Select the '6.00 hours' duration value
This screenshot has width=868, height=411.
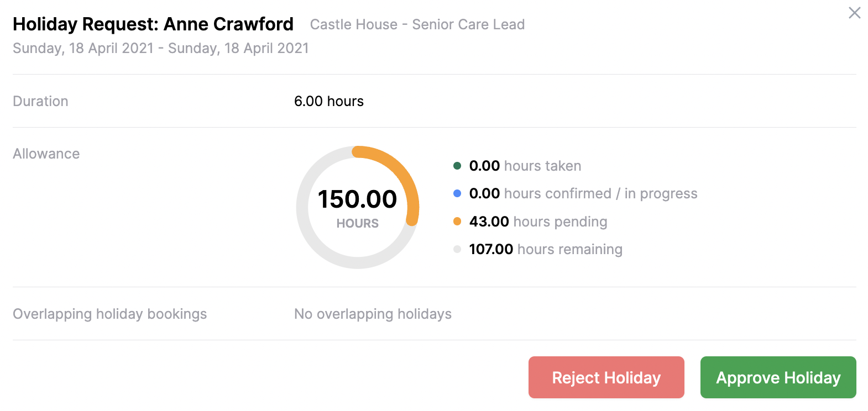(329, 101)
